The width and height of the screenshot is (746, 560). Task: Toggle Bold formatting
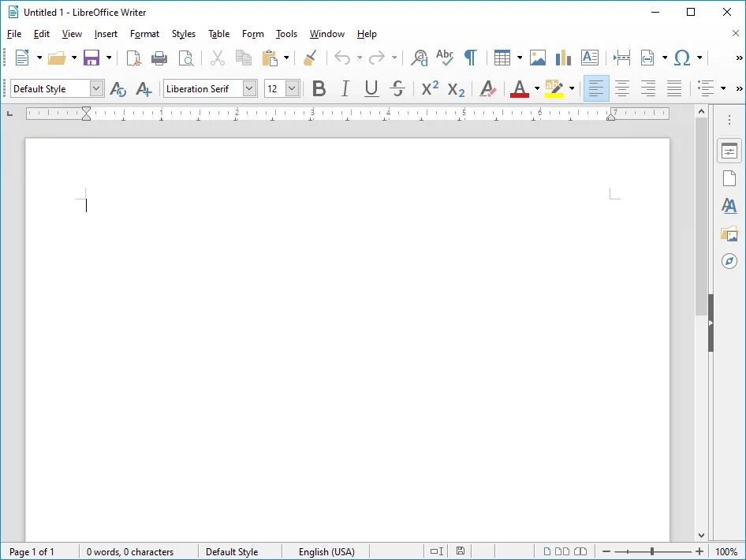pyautogui.click(x=319, y=89)
